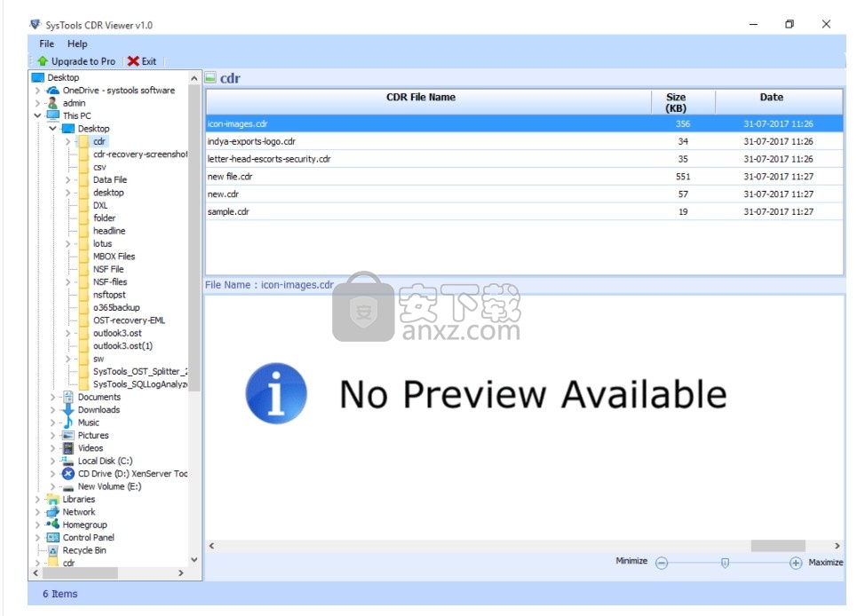Viewport: 857px width, 616px height.
Task: Click preview scrollbar right arrow
Action: (x=837, y=546)
